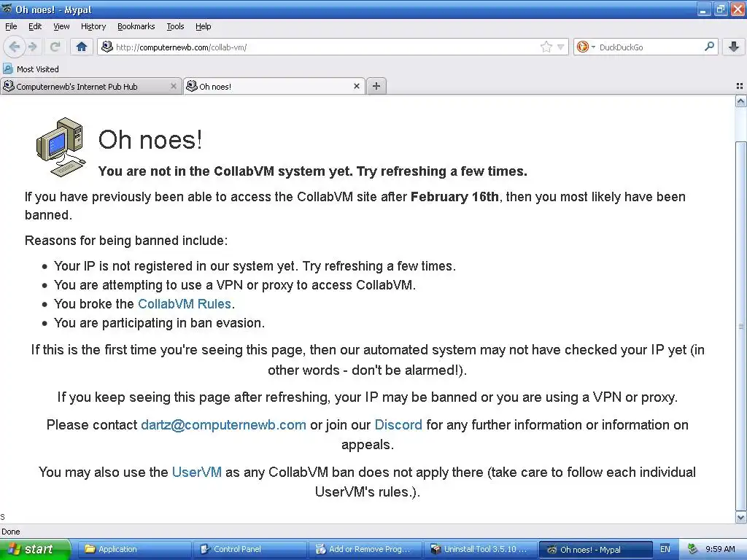
Task: Click the scrollbar down arrow
Action: coord(741,518)
